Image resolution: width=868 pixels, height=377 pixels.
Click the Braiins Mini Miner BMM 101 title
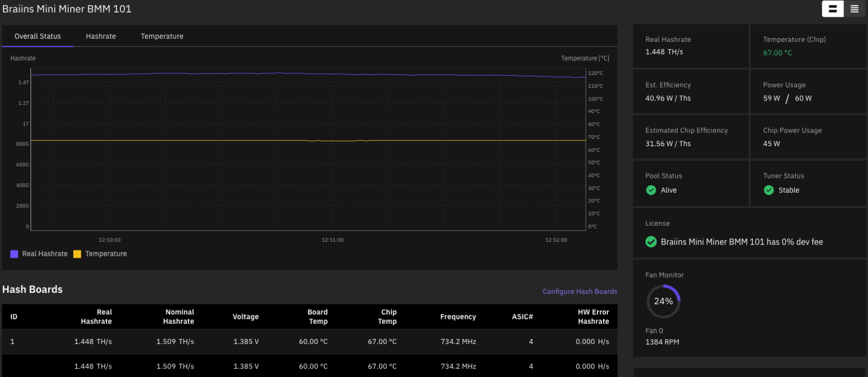tap(66, 9)
